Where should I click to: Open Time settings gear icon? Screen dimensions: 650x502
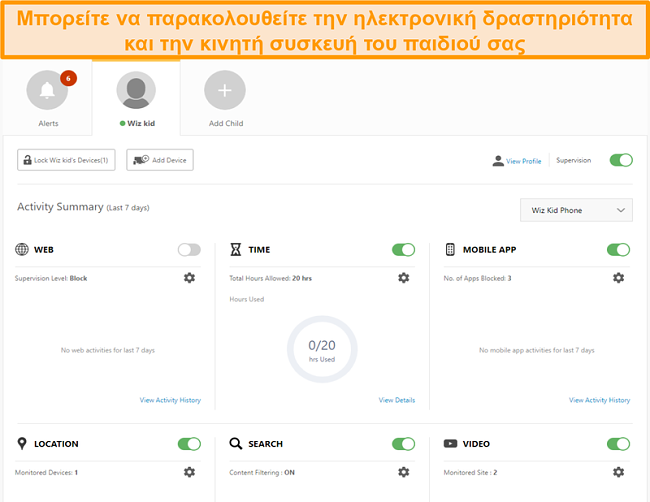403,278
